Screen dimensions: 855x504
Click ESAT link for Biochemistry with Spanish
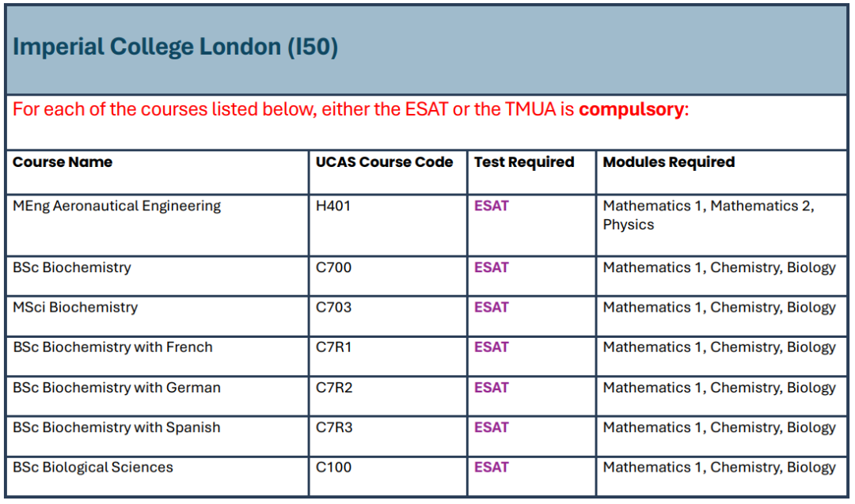491,427
